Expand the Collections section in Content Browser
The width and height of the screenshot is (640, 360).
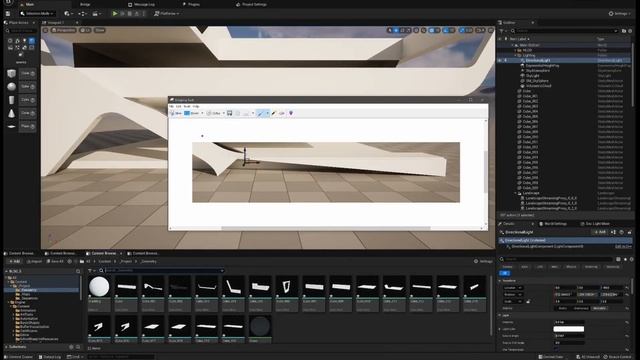[6, 347]
